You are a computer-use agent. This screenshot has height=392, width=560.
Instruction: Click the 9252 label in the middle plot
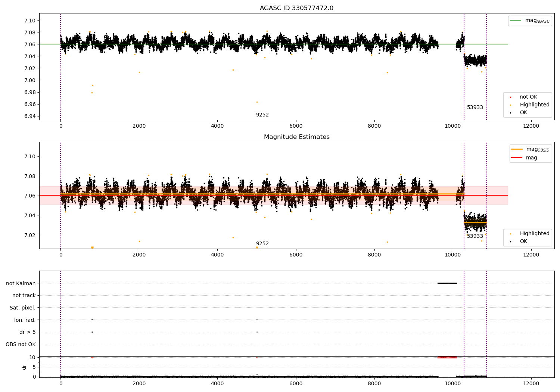tap(262, 244)
